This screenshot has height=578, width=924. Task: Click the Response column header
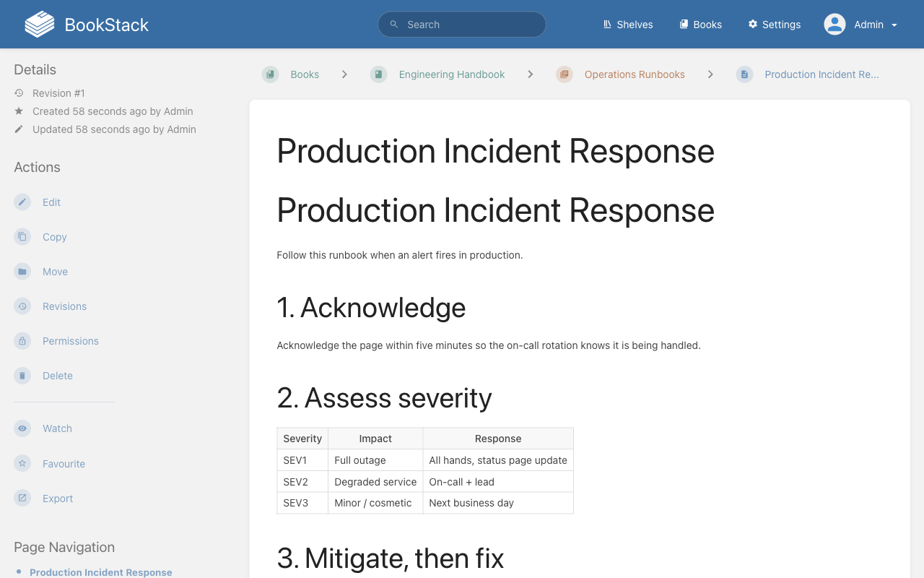(x=498, y=439)
